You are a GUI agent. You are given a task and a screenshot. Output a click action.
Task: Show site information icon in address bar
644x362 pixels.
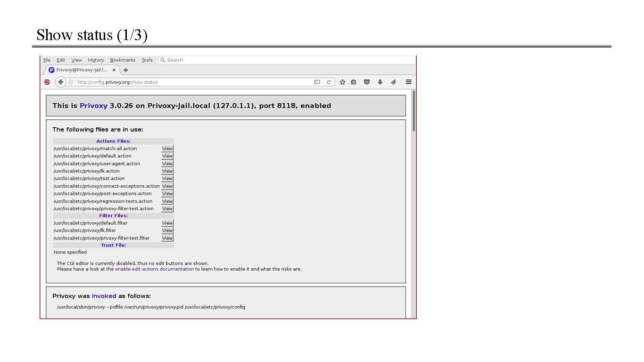[71, 82]
